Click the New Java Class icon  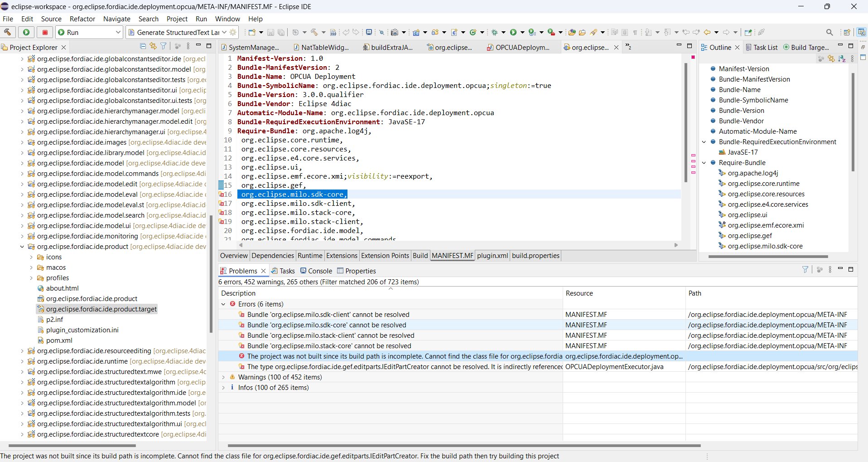(473, 32)
